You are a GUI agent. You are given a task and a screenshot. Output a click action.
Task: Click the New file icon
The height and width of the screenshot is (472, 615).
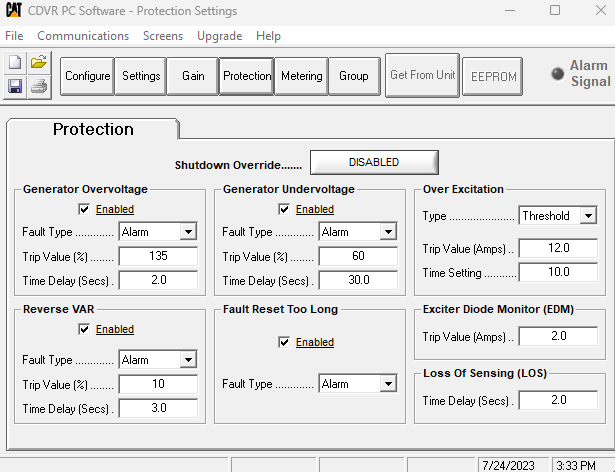tap(15, 62)
